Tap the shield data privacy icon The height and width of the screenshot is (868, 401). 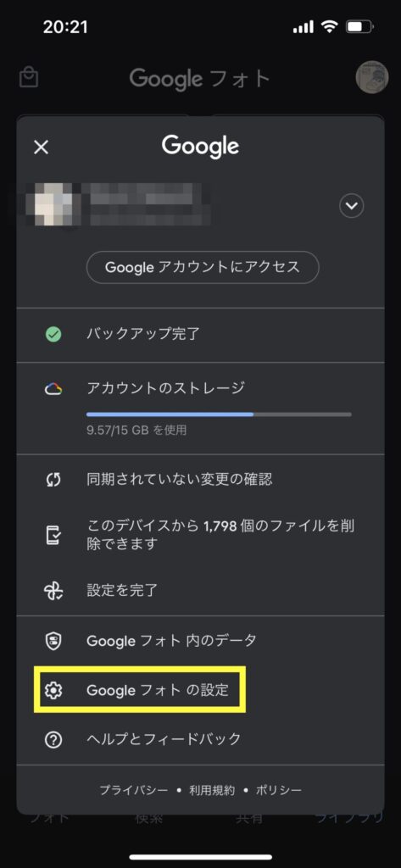click(53, 641)
